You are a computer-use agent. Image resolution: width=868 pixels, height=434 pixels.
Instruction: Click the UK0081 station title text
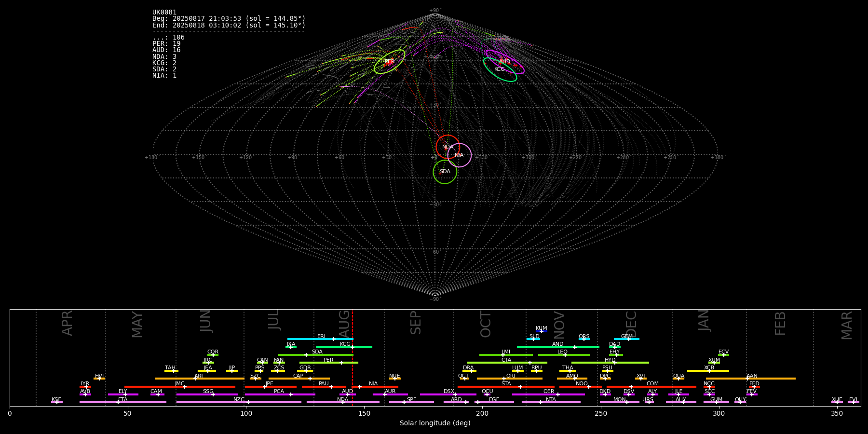tap(164, 12)
